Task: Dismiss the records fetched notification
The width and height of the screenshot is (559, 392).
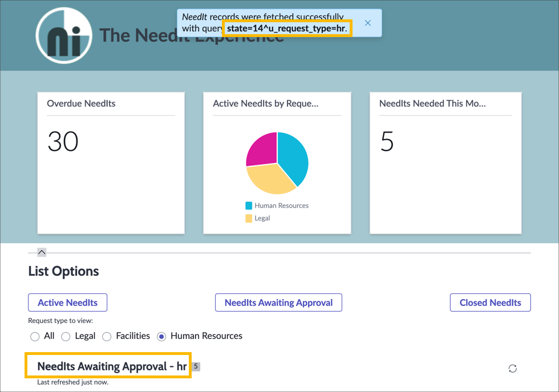Action: [367, 23]
